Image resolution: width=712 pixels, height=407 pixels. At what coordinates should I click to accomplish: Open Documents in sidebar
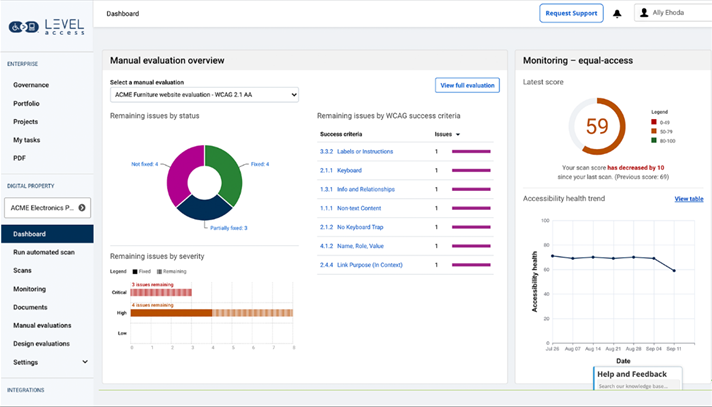pyautogui.click(x=30, y=307)
